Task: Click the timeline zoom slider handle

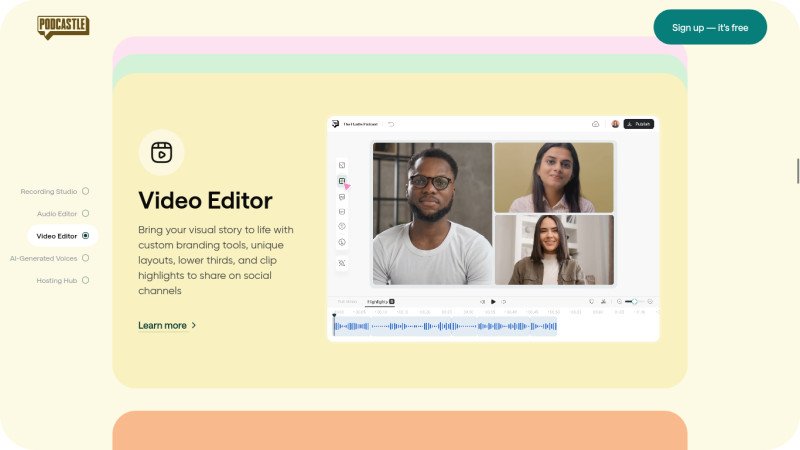Action: pyautogui.click(x=634, y=301)
